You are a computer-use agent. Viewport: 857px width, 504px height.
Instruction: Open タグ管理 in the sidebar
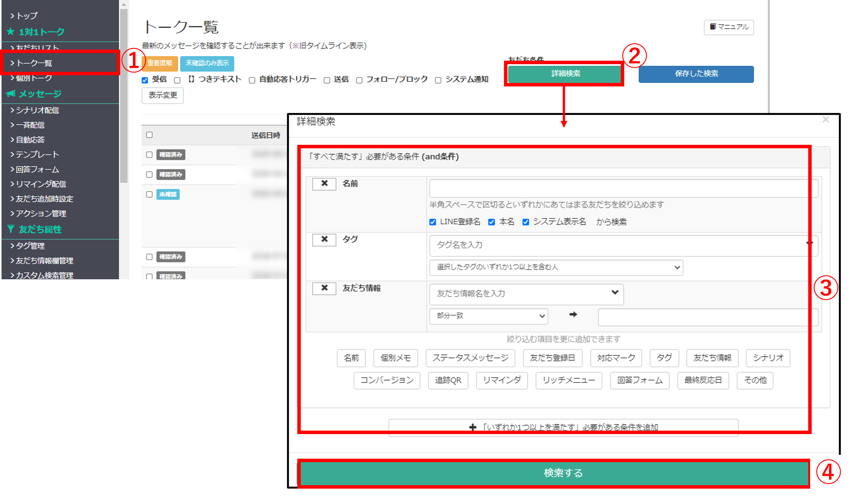(x=30, y=246)
